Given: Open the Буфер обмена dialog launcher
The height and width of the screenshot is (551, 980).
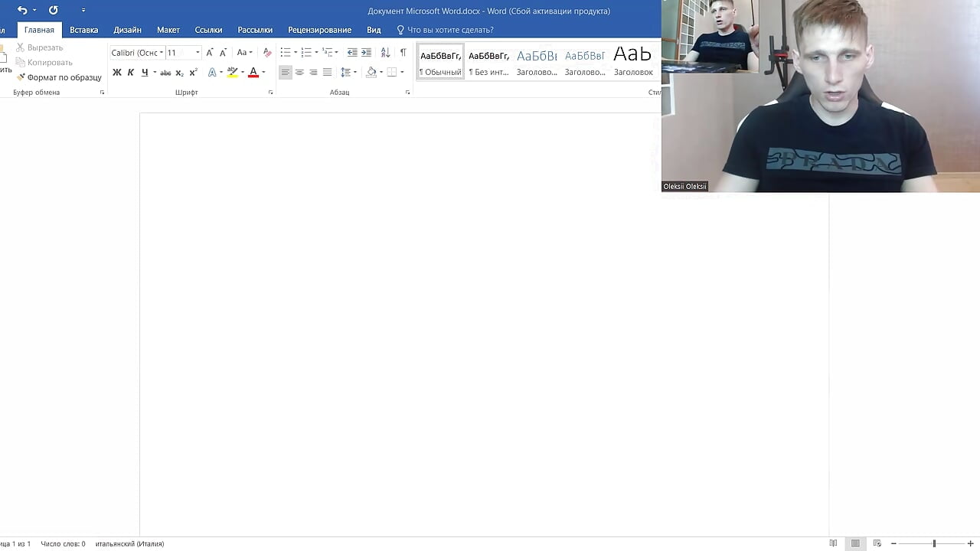Looking at the screenshot, I should pyautogui.click(x=102, y=93).
